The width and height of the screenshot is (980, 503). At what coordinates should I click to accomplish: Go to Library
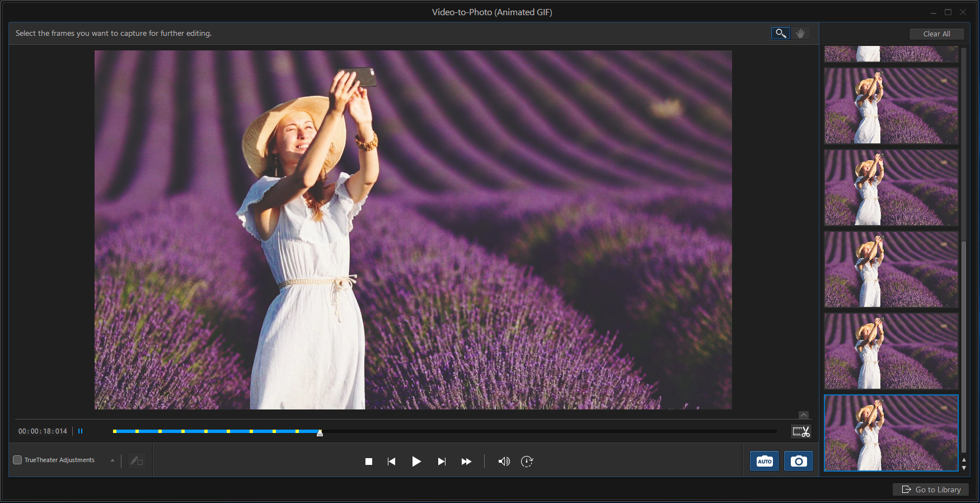coord(931,490)
